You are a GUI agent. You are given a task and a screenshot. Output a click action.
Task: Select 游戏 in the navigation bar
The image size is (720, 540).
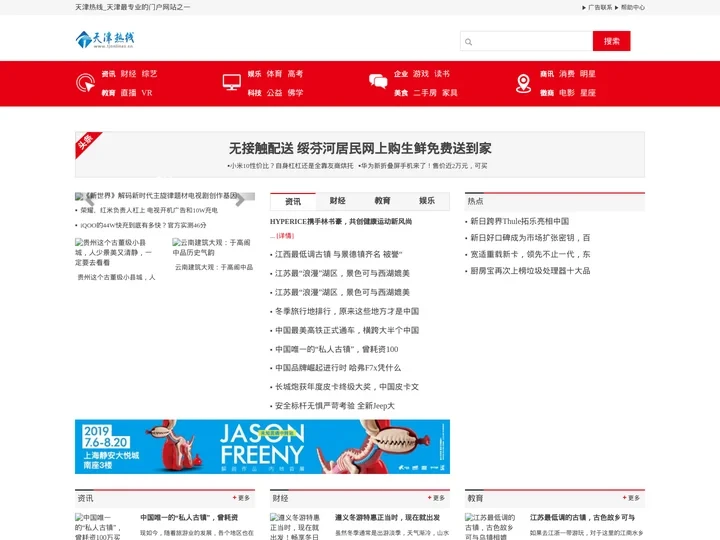click(421, 74)
